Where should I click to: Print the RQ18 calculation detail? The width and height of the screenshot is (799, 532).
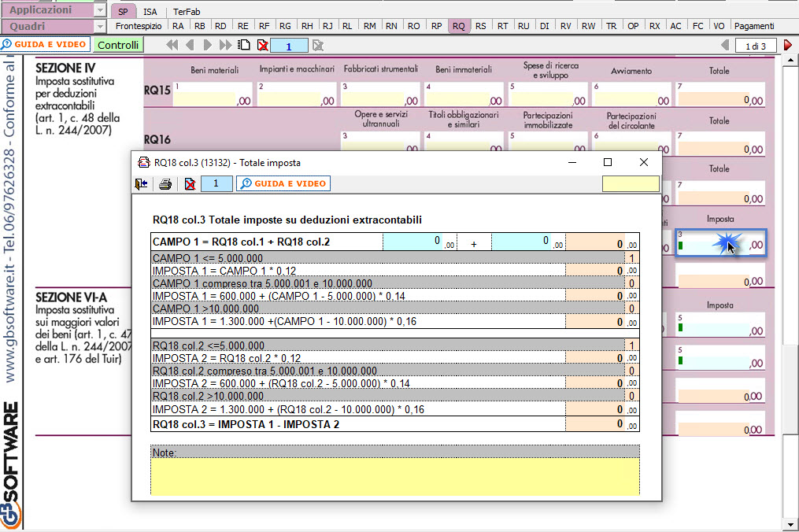(x=165, y=184)
